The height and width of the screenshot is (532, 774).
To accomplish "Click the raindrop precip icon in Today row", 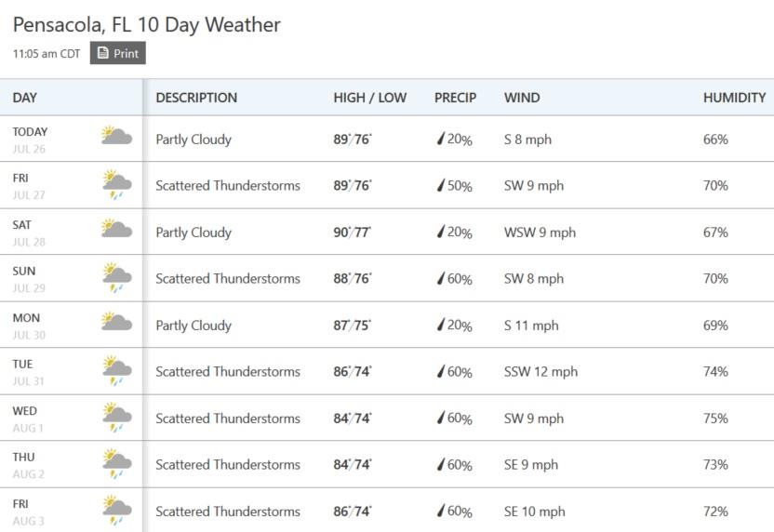I will click(441, 139).
